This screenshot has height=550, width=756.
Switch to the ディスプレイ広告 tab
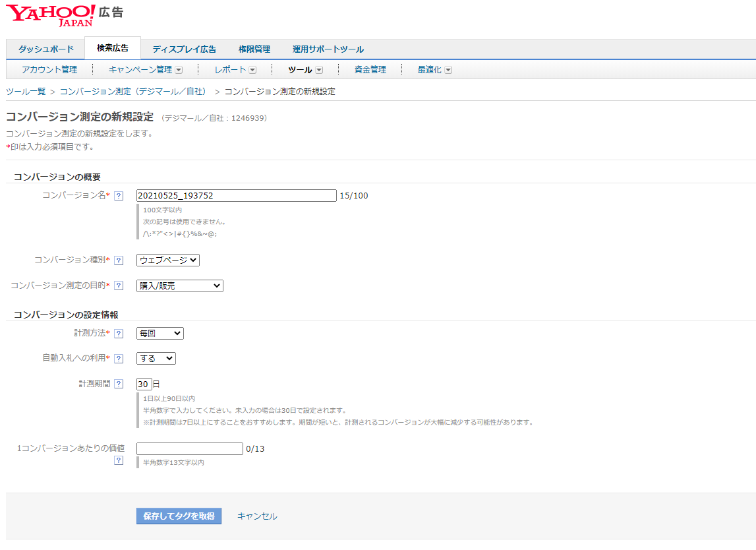[x=184, y=49]
